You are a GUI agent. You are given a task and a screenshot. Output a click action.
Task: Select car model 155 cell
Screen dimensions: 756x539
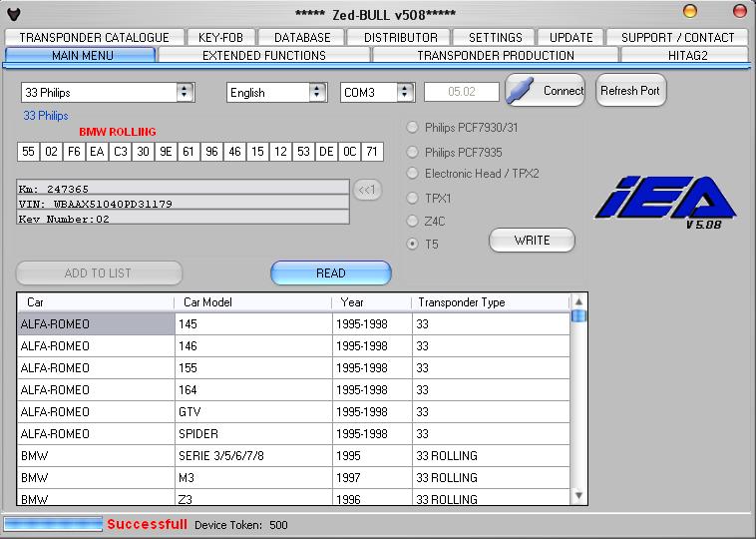coord(253,367)
